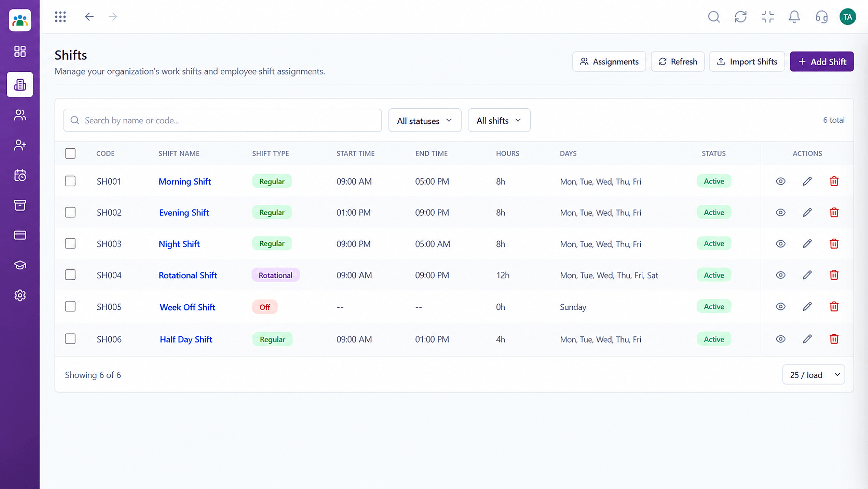Open settings gear in sidebar
The height and width of the screenshot is (489, 868).
pyautogui.click(x=20, y=295)
